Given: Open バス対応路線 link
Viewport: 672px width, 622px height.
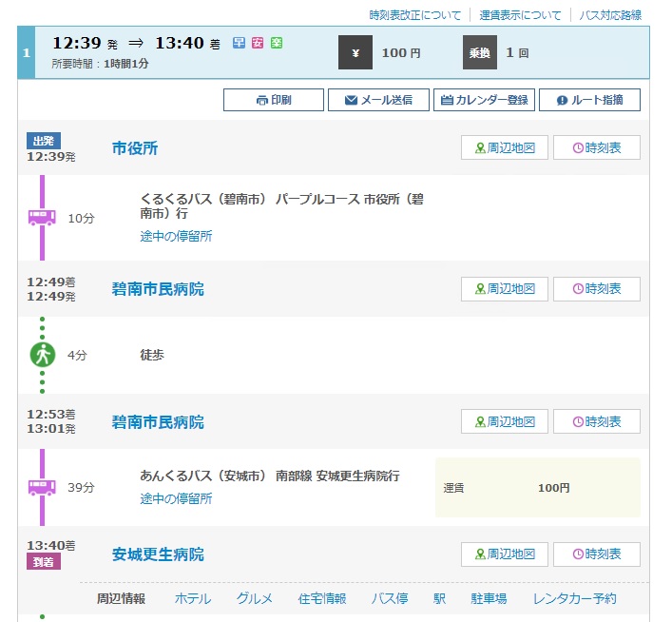Looking at the screenshot, I should tap(610, 15).
